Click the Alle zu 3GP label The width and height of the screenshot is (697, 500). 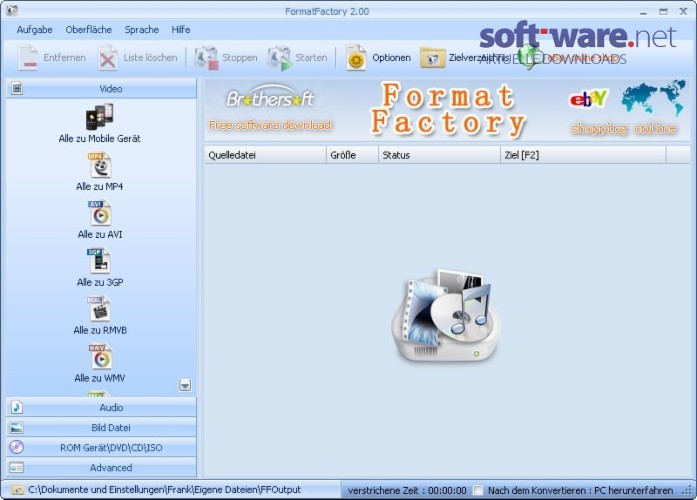click(x=100, y=283)
